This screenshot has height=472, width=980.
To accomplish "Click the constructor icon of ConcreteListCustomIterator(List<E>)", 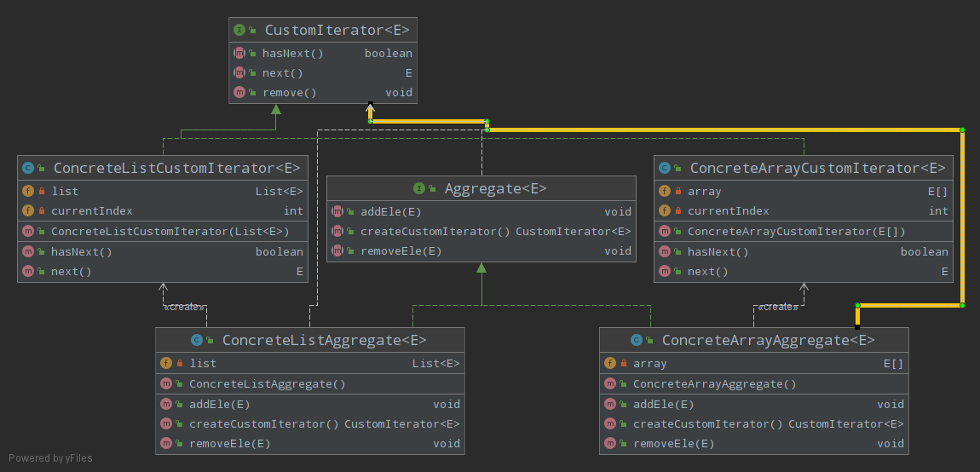I will (x=27, y=231).
